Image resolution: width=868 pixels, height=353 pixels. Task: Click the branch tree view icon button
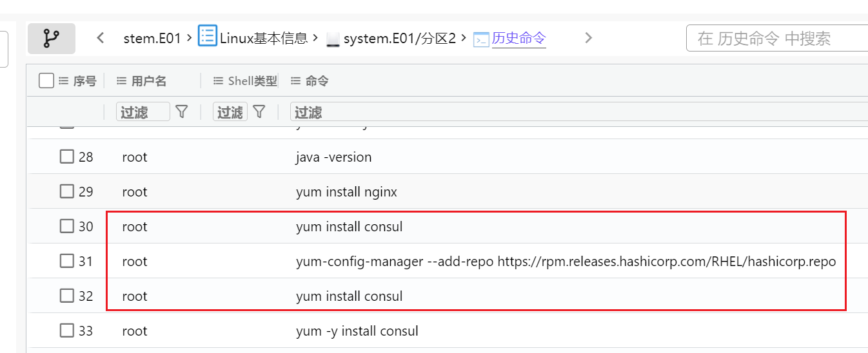tap(51, 39)
